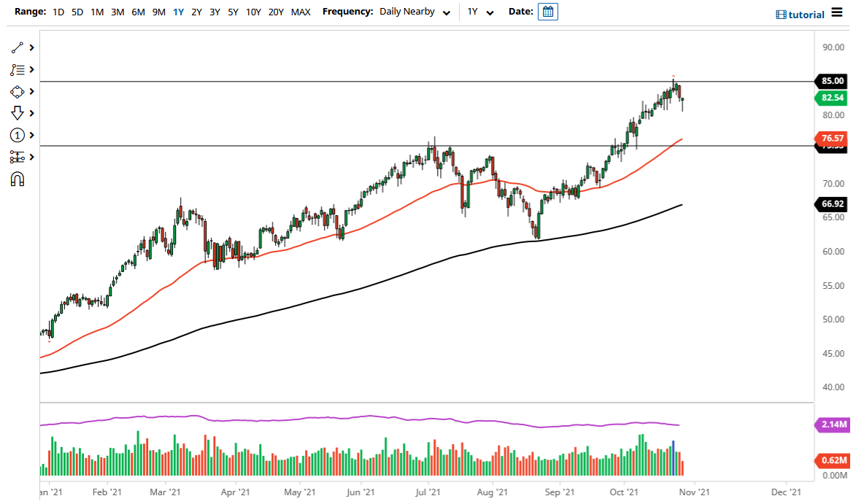Select the price range measure tool
856x504 pixels.
coord(17,157)
